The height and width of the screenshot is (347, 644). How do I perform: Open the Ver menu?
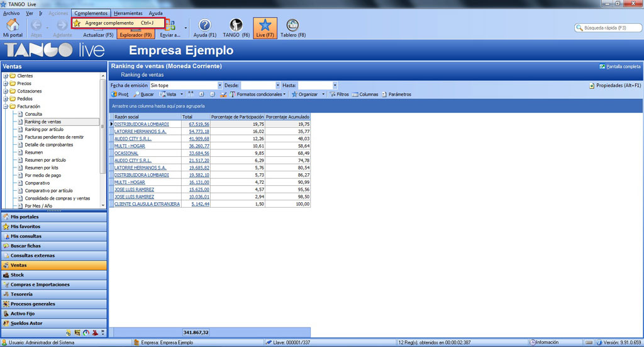pyautogui.click(x=30, y=13)
